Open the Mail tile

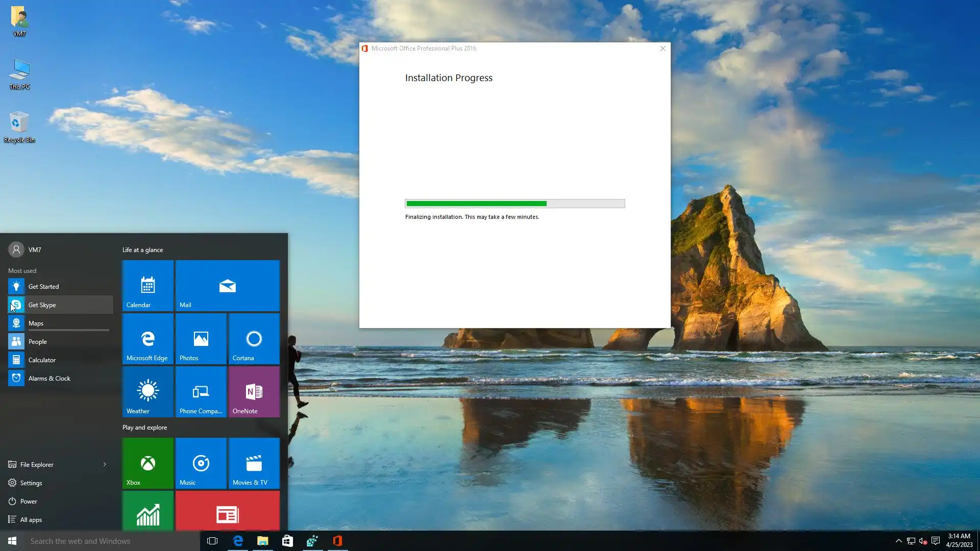227,286
